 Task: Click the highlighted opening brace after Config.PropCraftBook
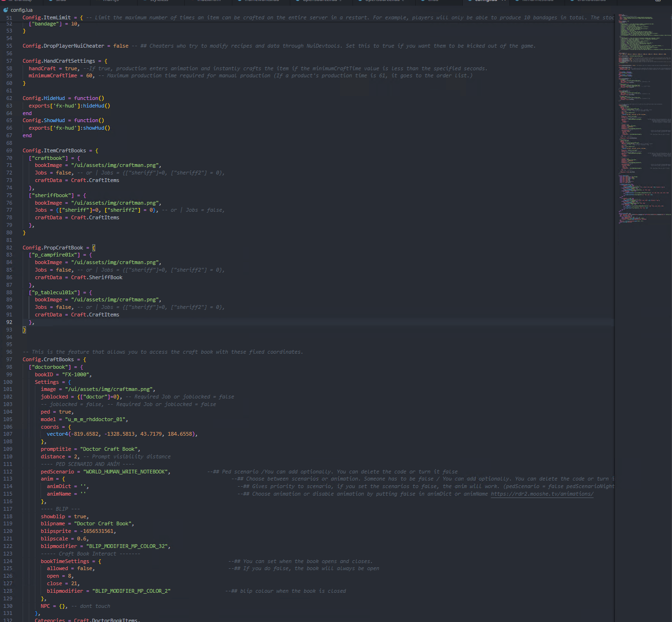coord(94,248)
